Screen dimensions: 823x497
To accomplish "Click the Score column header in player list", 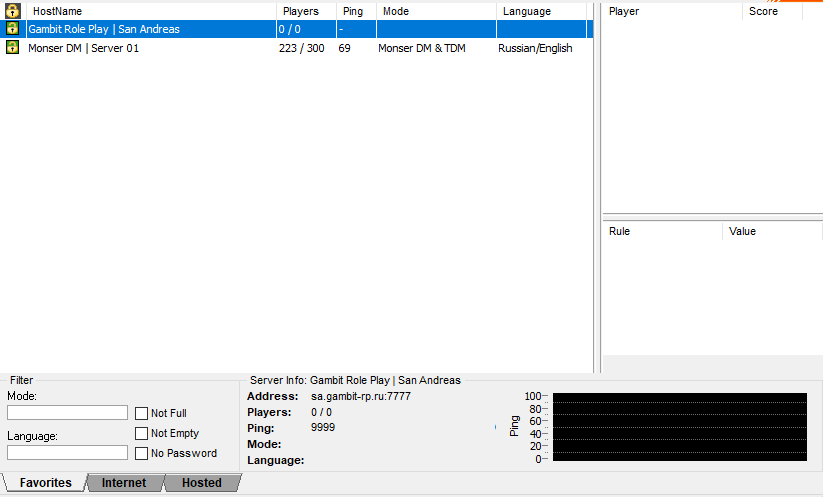I will 771,11.
